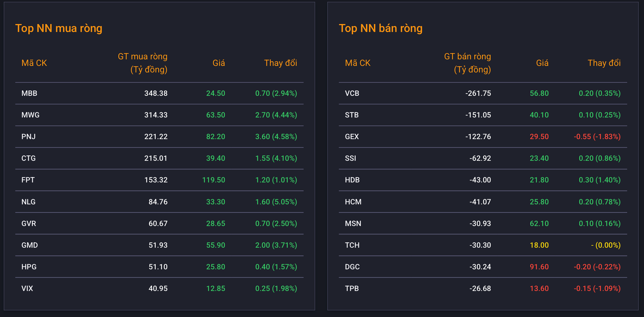Click VIX price 12.85

point(216,289)
